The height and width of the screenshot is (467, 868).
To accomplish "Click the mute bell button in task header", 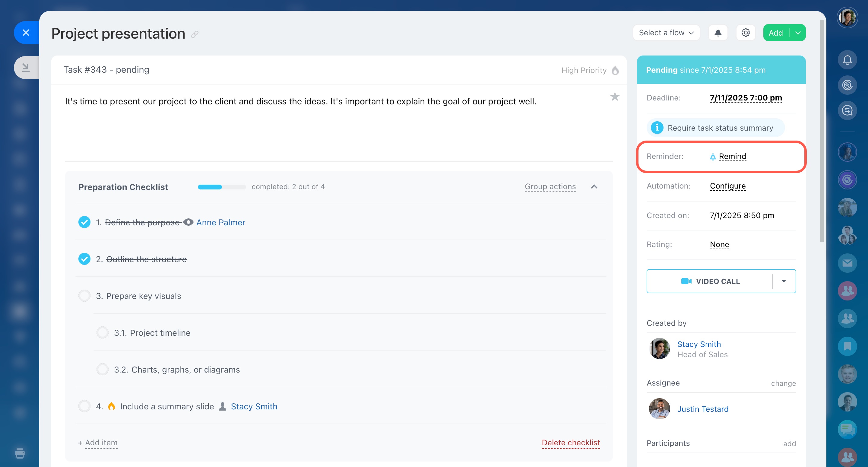I will [x=718, y=33].
